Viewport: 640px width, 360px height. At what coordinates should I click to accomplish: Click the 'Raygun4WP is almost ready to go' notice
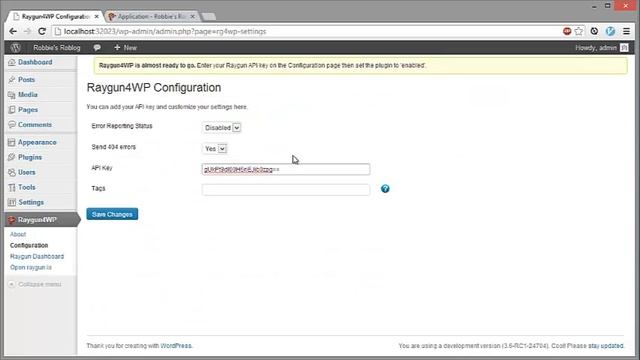(361, 66)
